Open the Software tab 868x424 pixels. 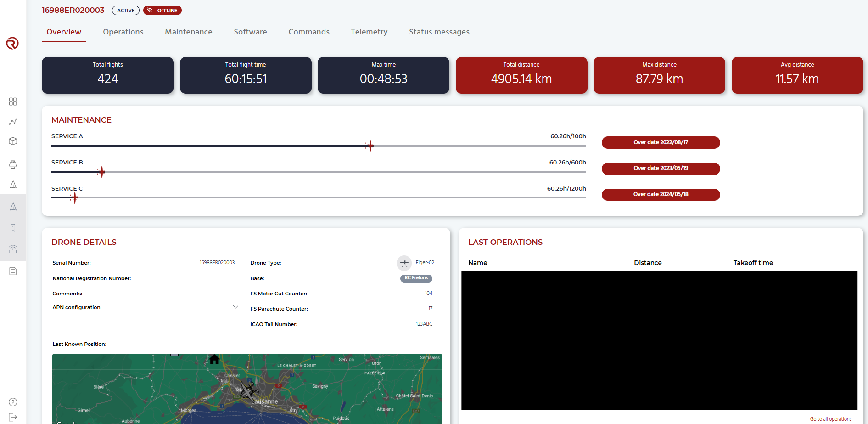coord(250,32)
